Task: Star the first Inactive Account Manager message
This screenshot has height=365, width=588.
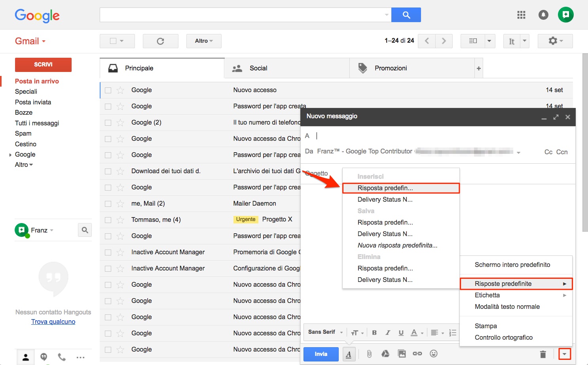Action: click(x=121, y=252)
